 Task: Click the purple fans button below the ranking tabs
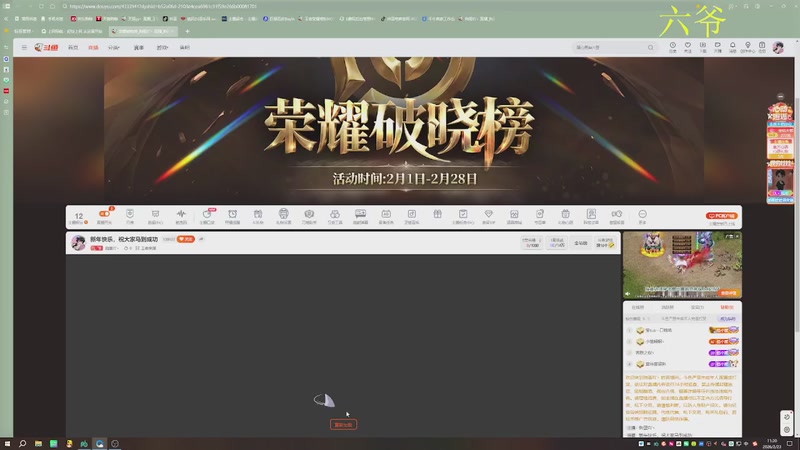(727, 318)
